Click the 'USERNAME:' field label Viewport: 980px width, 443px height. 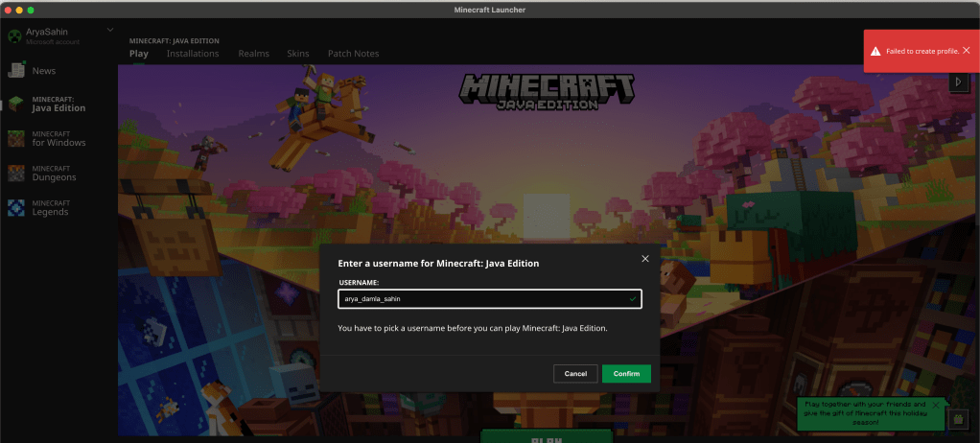point(359,283)
